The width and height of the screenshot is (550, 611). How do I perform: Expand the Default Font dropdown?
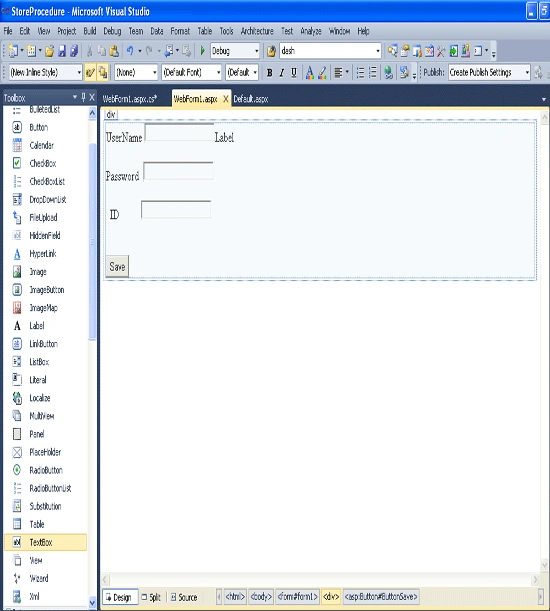191,72
